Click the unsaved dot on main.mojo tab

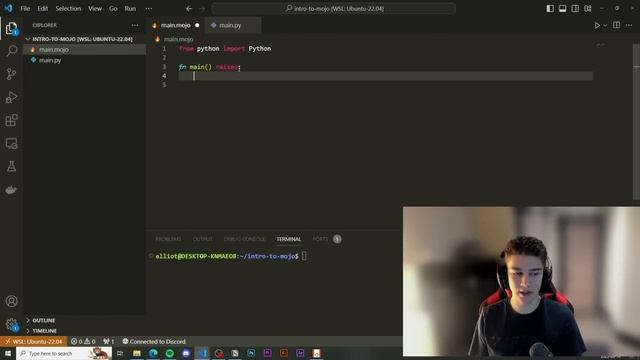197,25
